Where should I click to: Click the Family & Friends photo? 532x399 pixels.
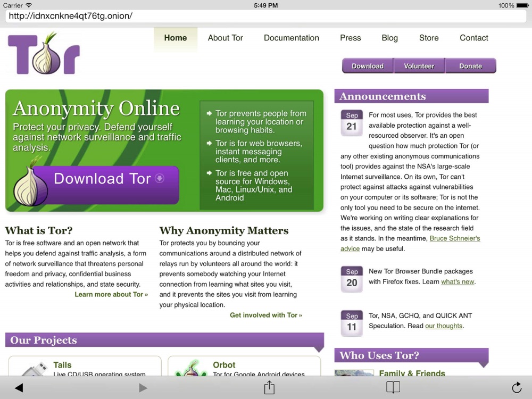coord(354,372)
